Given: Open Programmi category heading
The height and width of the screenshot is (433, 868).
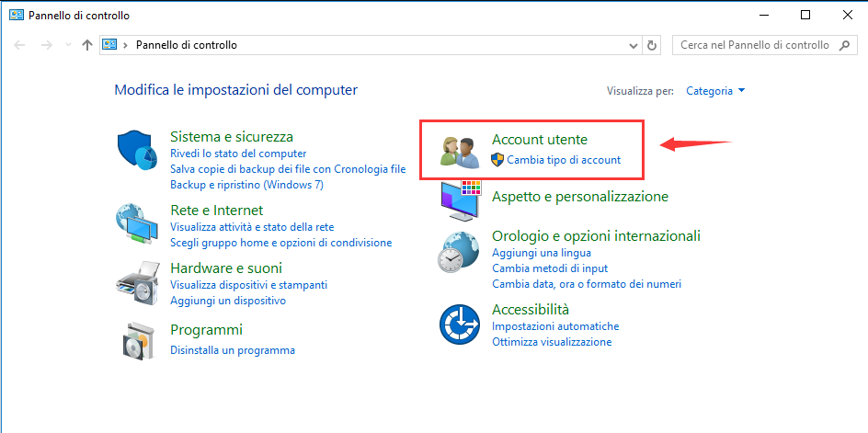Looking at the screenshot, I should (207, 330).
